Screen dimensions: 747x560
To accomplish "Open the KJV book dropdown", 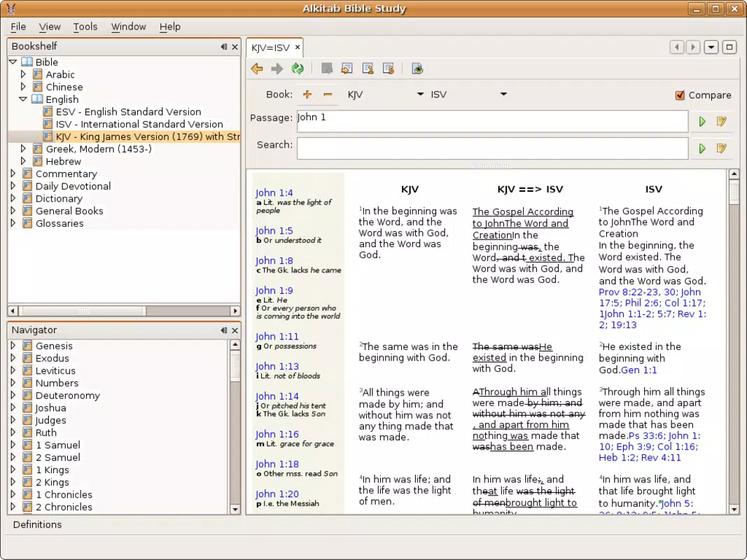I will [420, 94].
